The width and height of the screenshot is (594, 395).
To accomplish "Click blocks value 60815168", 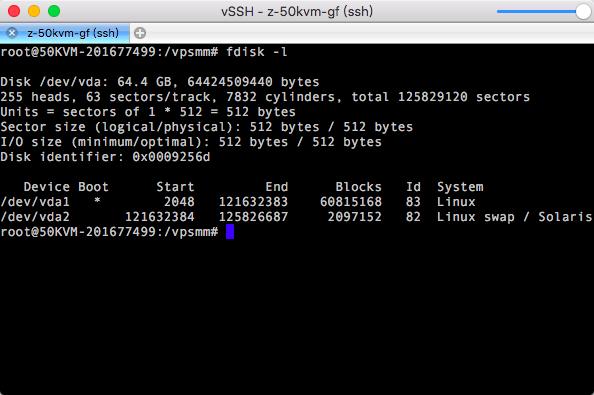I will (x=351, y=202).
